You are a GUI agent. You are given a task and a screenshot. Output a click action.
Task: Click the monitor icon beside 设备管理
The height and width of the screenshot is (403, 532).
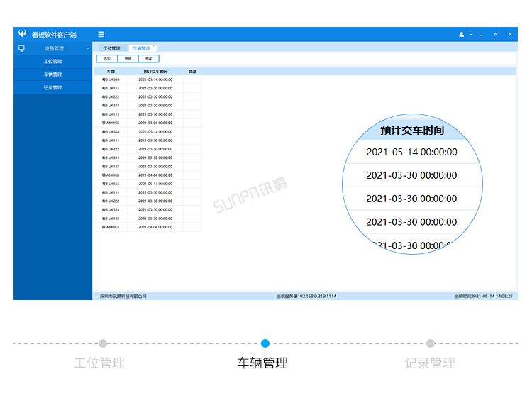21,48
